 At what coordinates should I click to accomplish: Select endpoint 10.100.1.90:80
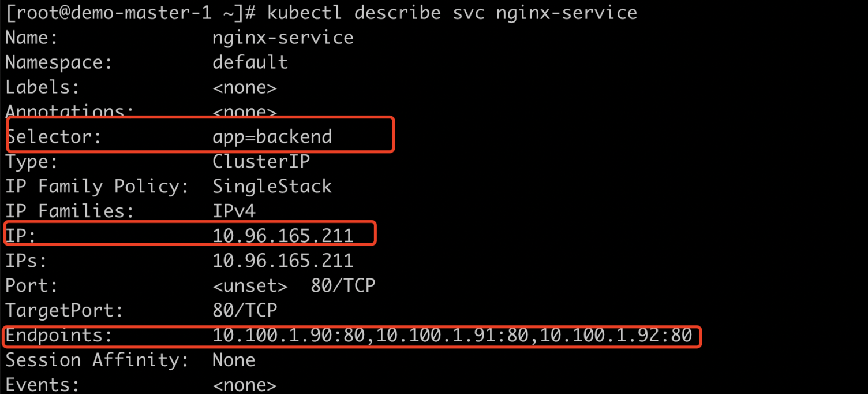(289, 335)
